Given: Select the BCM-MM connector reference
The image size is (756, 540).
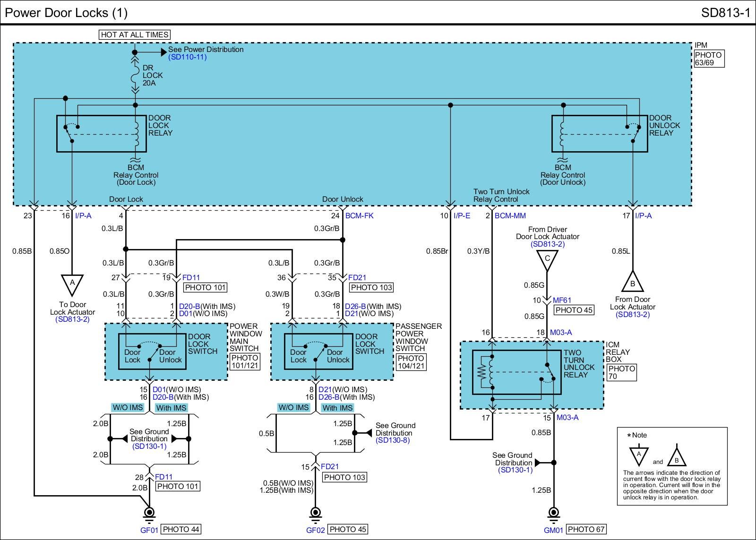Looking at the screenshot, I should coord(510,216).
